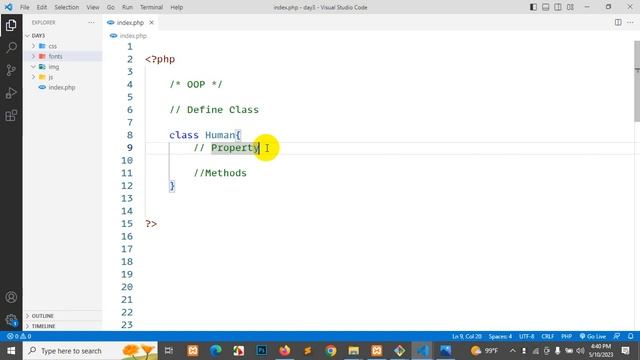Open the File menu
The height and width of the screenshot is (360, 640).
click(x=24, y=7)
